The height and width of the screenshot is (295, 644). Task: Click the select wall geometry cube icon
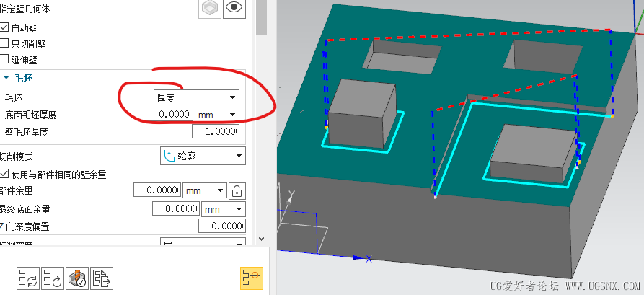click(210, 9)
